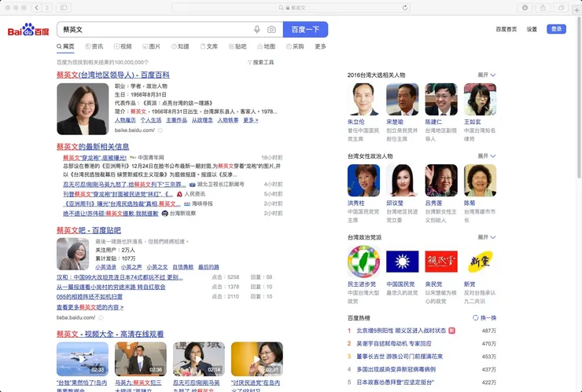Open hot item 北京增5例阳性
This screenshot has height=392, width=582.
[401, 331]
